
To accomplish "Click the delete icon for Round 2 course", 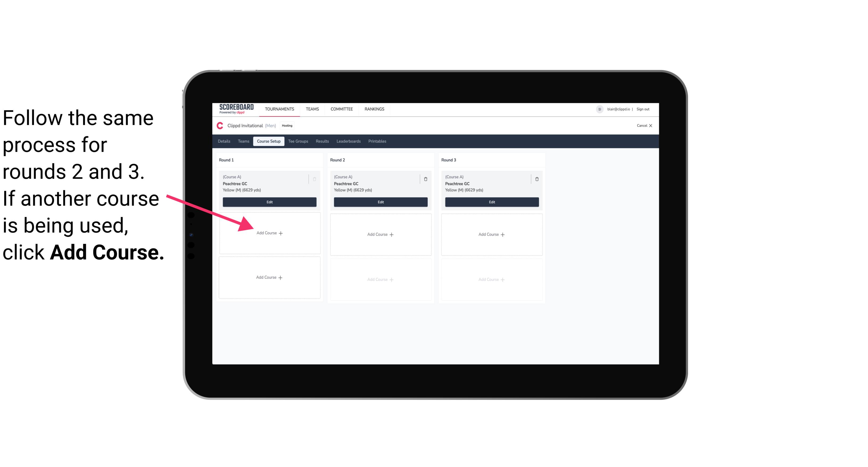I will 425,178.
